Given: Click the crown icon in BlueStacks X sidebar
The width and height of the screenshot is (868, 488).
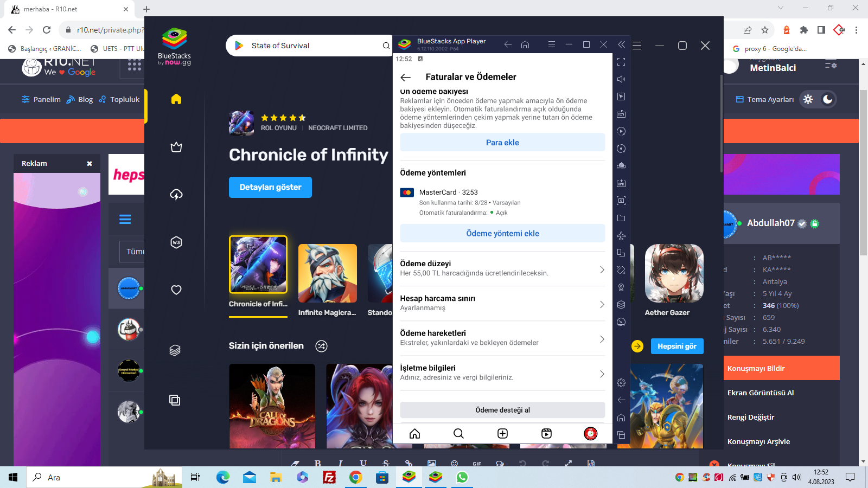Looking at the screenshot, I should (176, 147).
